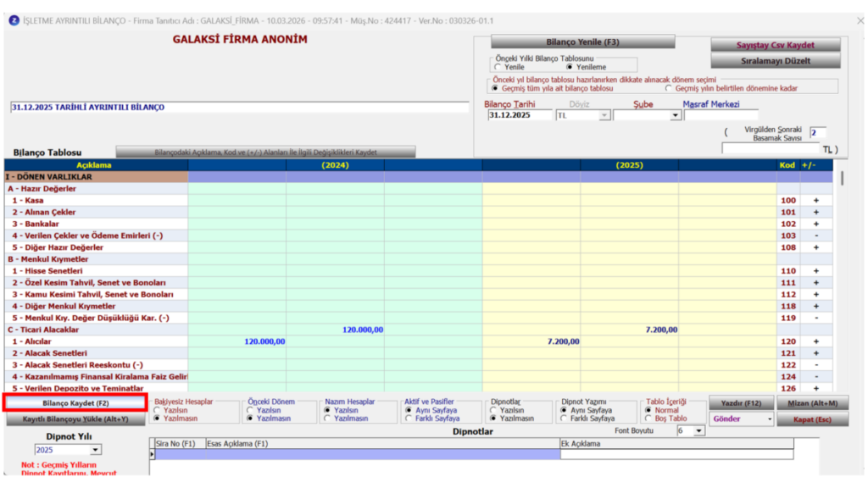Screen dimensions: 868x488
Task: Click Sıralamayı Düzelt button
Action: 775,61
